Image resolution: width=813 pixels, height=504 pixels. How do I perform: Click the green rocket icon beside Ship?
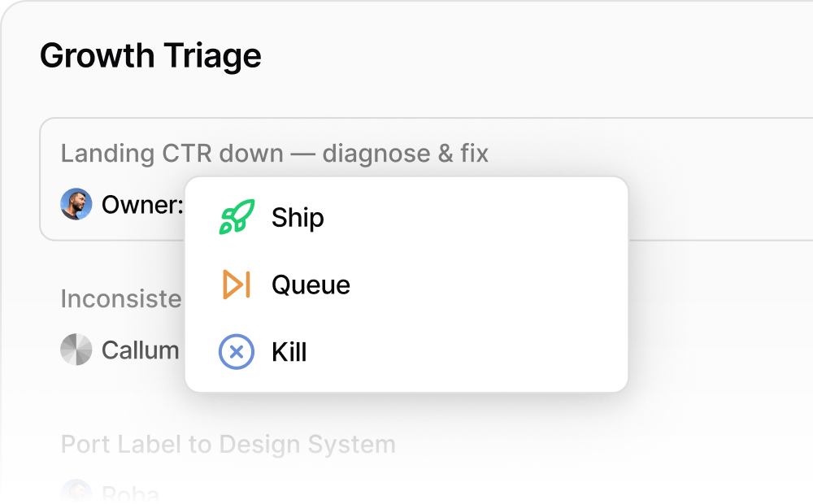[x=237, y=217]
